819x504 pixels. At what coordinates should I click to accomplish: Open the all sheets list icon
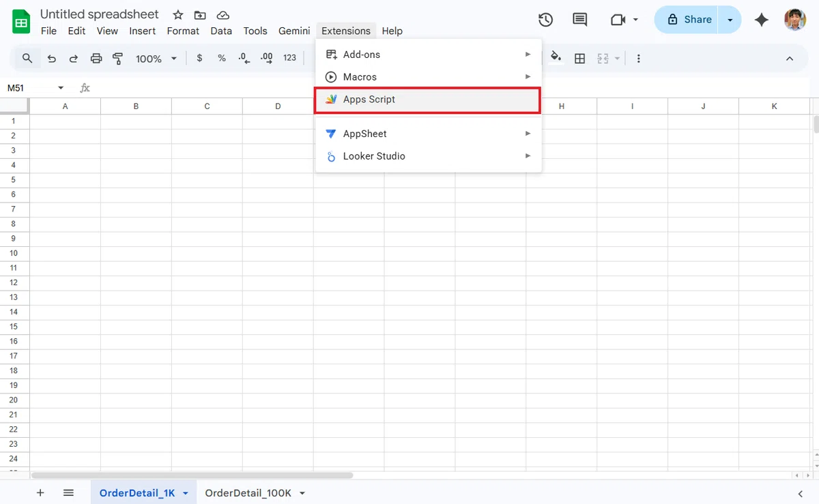pyautogui.click(x=68, y=492)
